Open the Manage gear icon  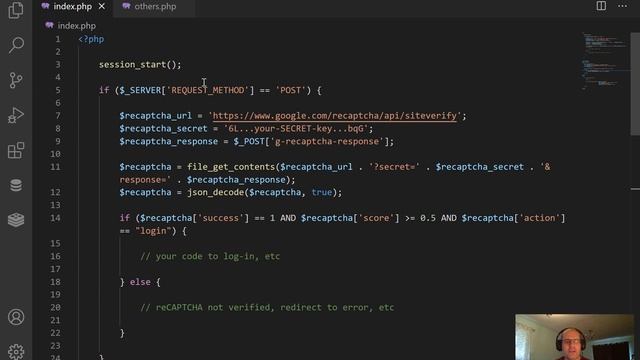point(16,352)
